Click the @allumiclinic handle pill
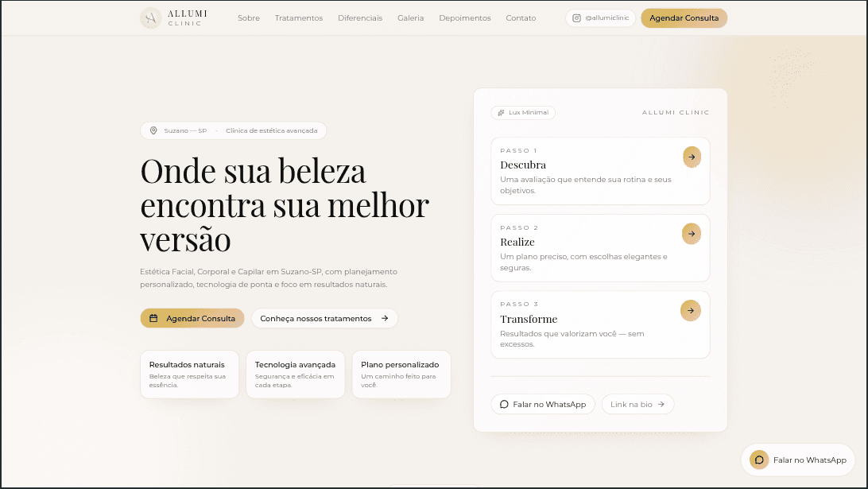The image size is (868, 489). tap(600, 17)
